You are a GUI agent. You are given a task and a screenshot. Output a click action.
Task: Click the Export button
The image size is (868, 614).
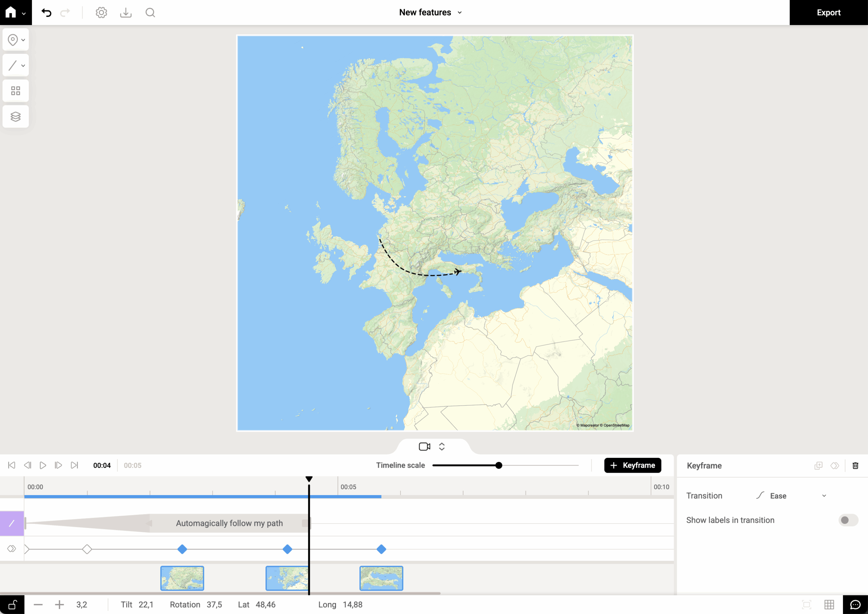tap(828, 13)
